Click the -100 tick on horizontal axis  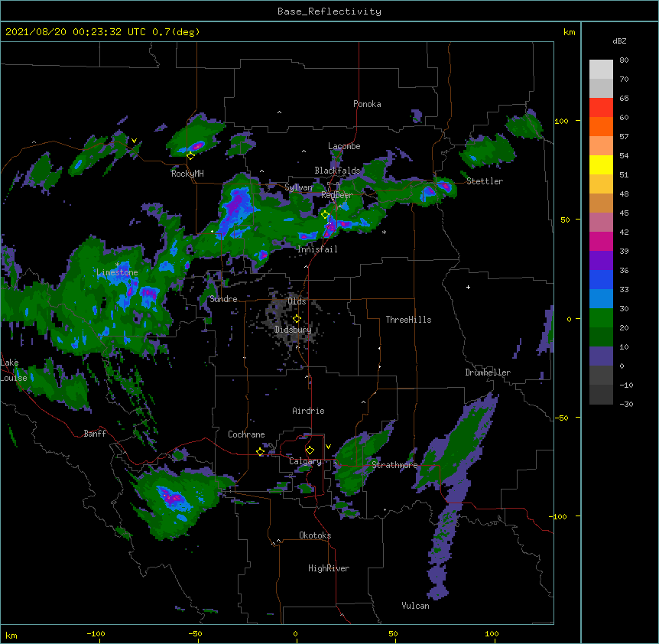pos(96,633)
